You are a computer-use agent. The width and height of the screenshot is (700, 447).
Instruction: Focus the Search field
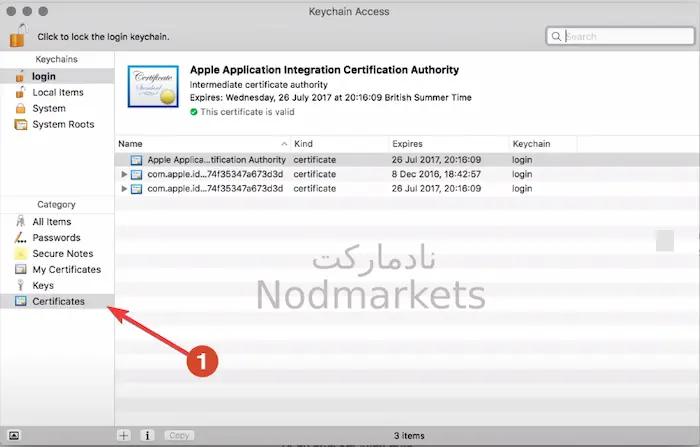coord(621,36)
